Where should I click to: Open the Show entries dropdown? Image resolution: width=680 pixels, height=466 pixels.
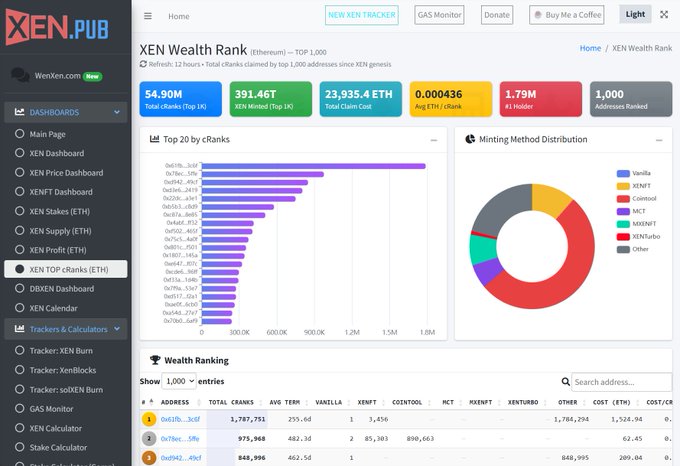click(179, 381)
